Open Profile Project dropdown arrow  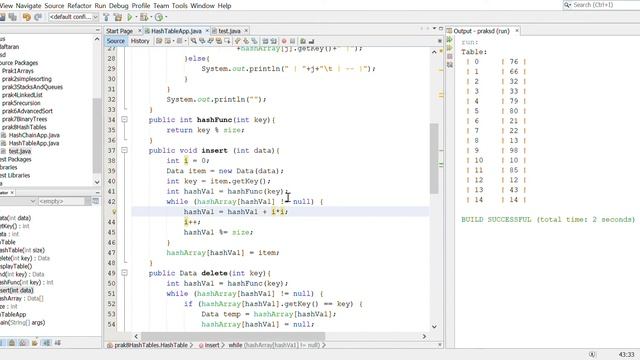pyautogui.click(x=166, y=17)
